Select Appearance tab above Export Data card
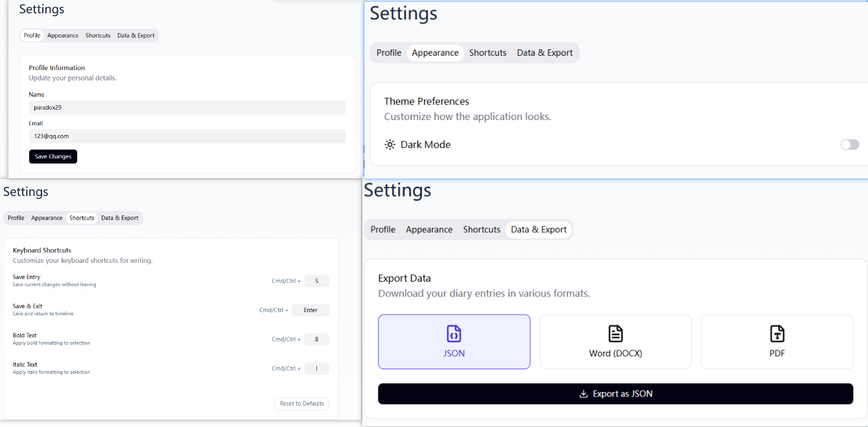Screen dimensions: 868x427 click(429, 230)
